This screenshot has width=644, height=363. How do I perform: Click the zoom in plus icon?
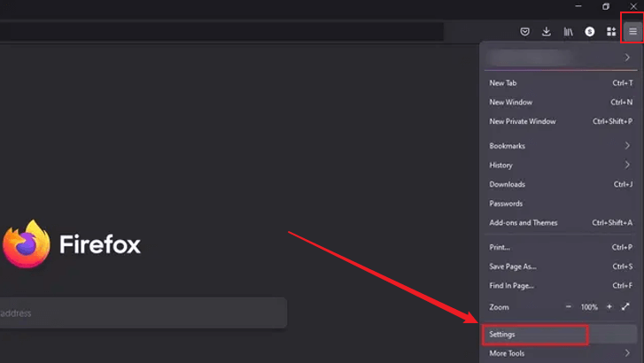pos(609,306)
